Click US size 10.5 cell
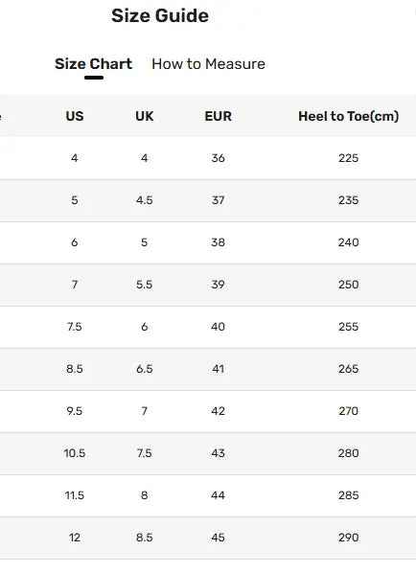The image size is (416, 573). point(75,453)
